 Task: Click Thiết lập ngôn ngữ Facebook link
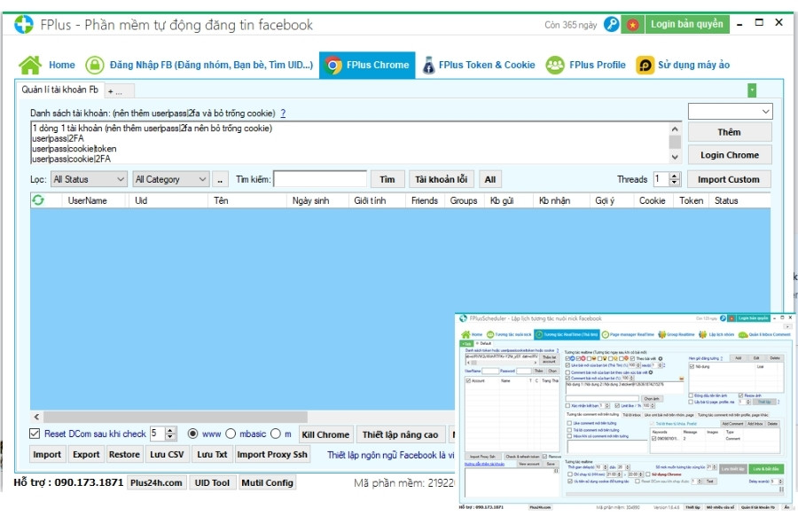click(390, 455)
